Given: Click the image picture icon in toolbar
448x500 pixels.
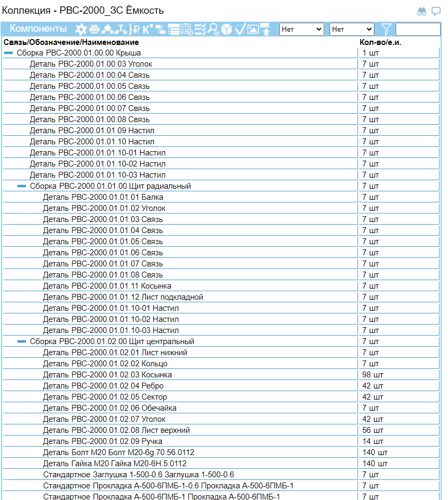Looking at the screenshot, I should click(x=253, y=30).
